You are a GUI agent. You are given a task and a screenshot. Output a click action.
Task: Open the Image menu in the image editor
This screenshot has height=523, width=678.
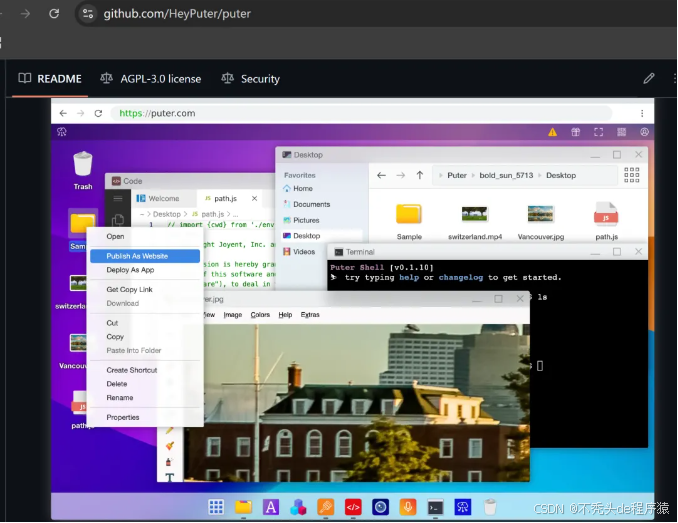[233, 315]
